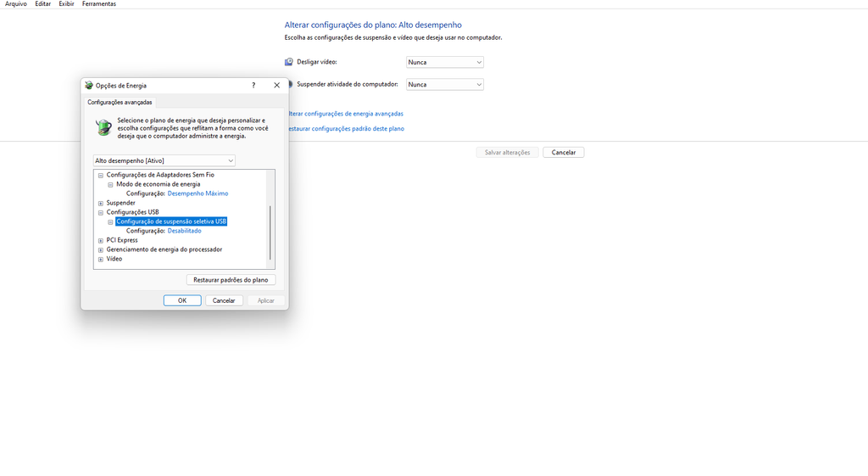Expand Gerenciamento de energia do processador node
Screen dimensions: 868x476
(101, 250)
